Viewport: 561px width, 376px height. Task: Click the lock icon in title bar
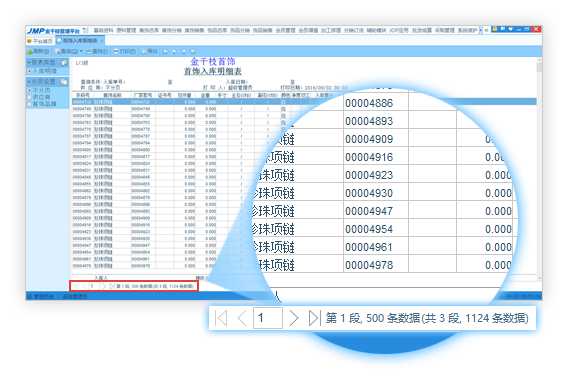(x=494, y=29)
